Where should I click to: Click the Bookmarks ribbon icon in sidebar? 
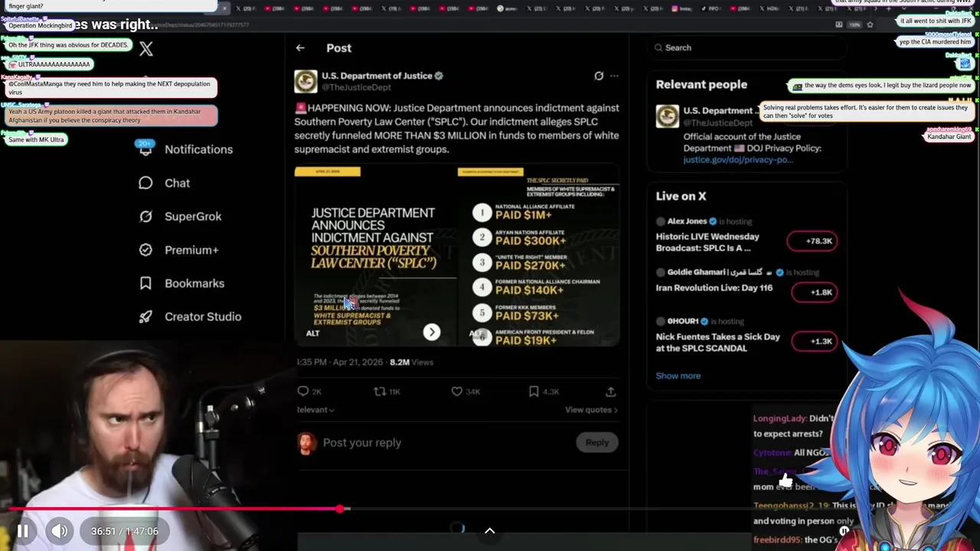point(145,283)
